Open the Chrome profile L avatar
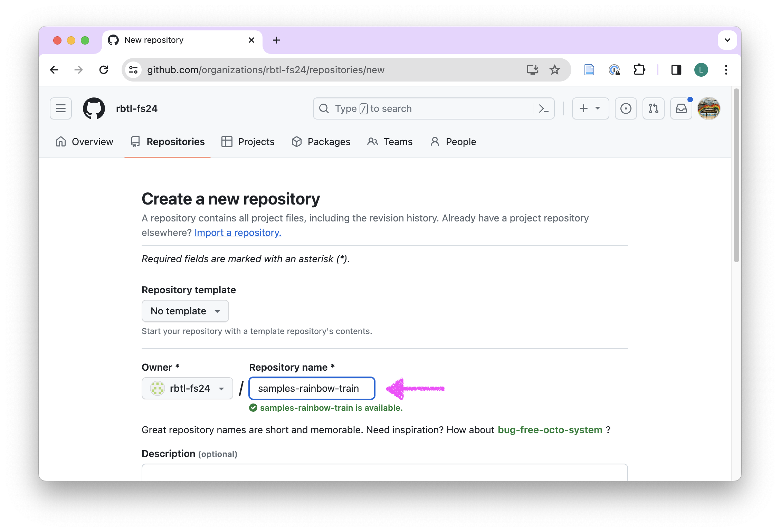Image resolution: width=780 pixels, height=532 pixels. point(701,70)
